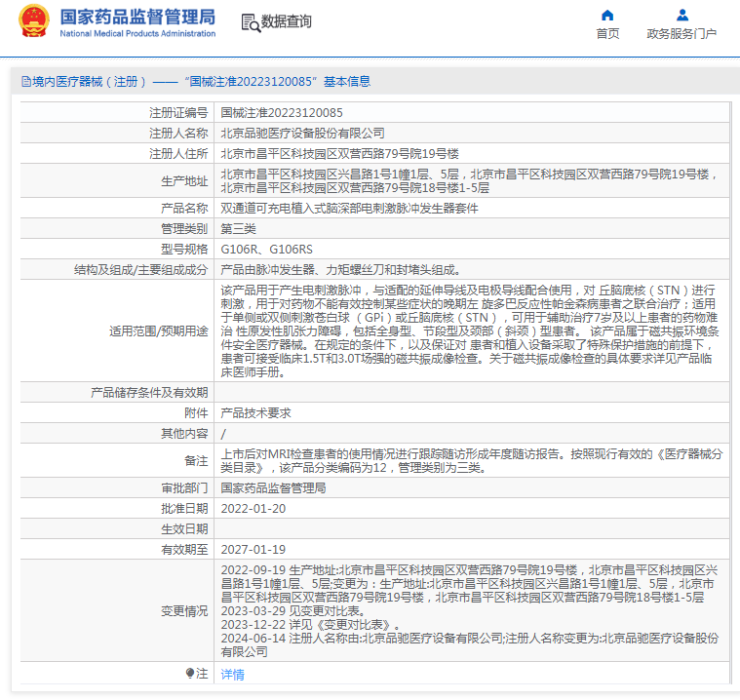Click the 产品技术要求 attachment value
Image resolution: width=740 pixels, height=700 pixels.
pos(255,413)
